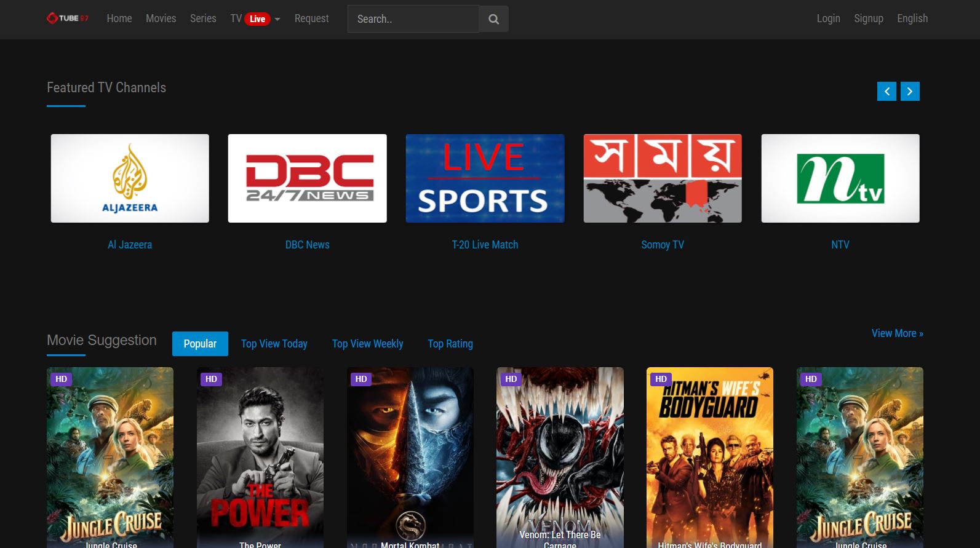Open the Somoy TV channel logo
Screen dimensions: 980x548
(x=663, y=178)
